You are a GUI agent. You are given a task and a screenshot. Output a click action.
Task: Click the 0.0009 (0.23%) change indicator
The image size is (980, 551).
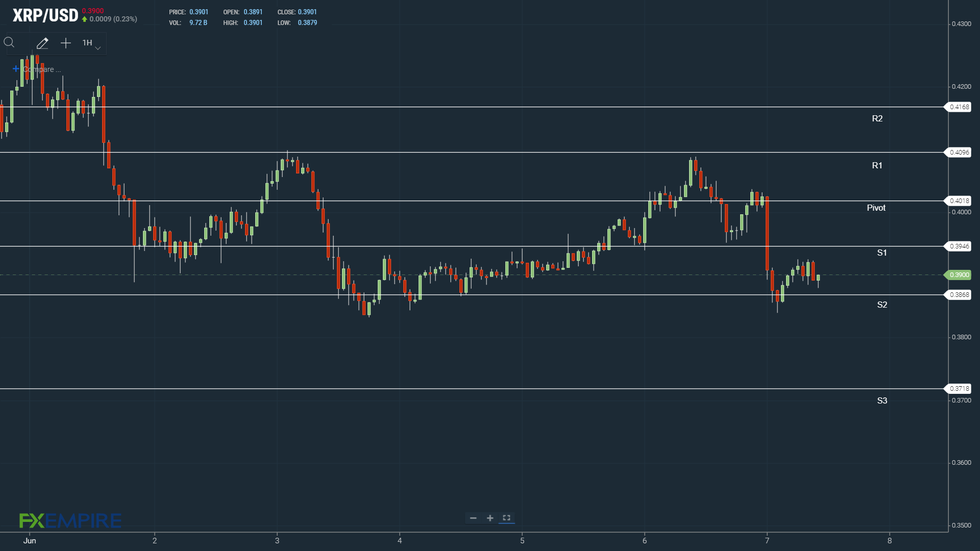[109, 19]
